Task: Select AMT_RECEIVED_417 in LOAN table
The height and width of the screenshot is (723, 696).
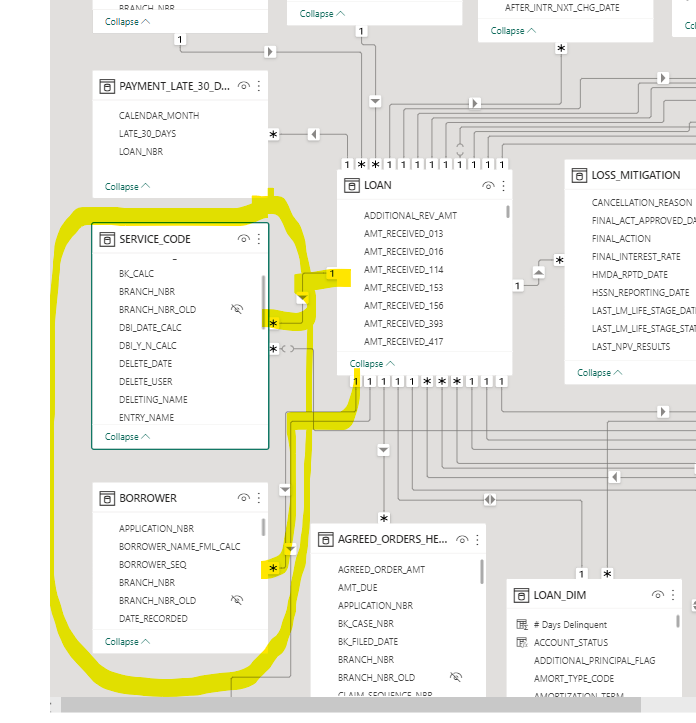Action: click(404, 341)
